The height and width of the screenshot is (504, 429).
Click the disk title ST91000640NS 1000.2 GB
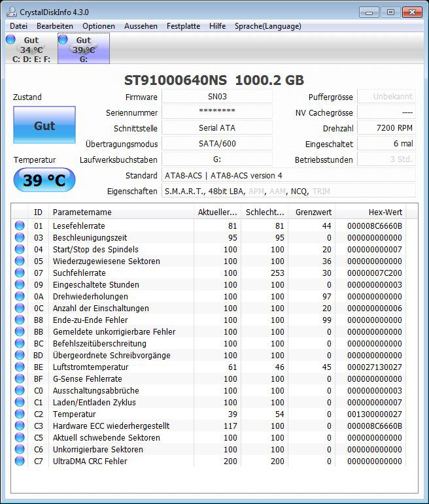(214, 80)
